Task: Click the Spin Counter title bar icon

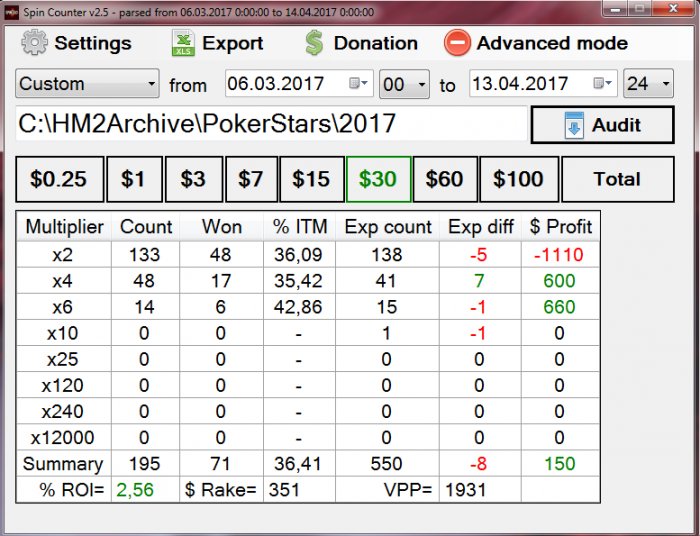Action: click(12, 12)
